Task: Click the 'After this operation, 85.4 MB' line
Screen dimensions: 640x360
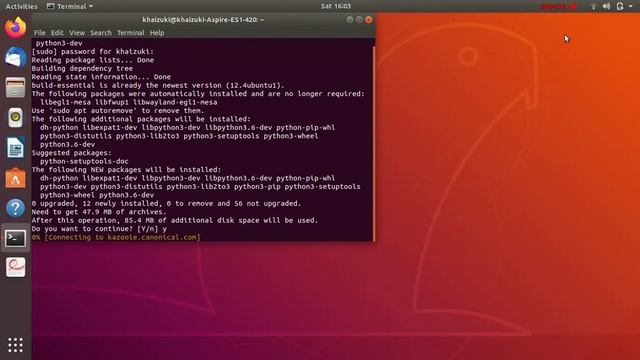Action: (x=175, y=220)
